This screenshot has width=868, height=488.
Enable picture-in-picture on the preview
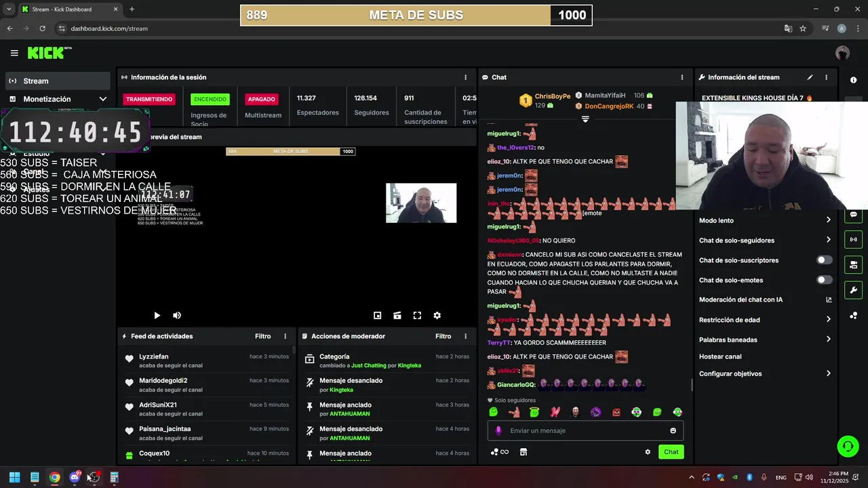click(378, 315)
